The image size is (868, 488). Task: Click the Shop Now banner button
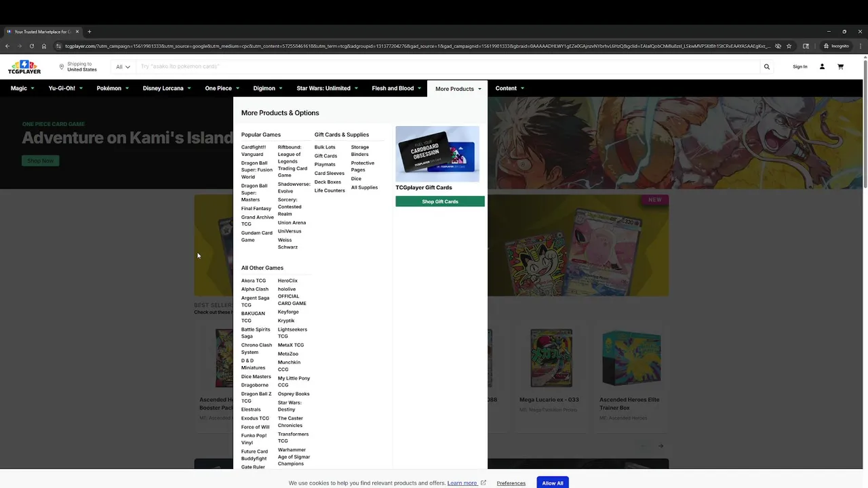pyautogui.click(x=40, y=161)
